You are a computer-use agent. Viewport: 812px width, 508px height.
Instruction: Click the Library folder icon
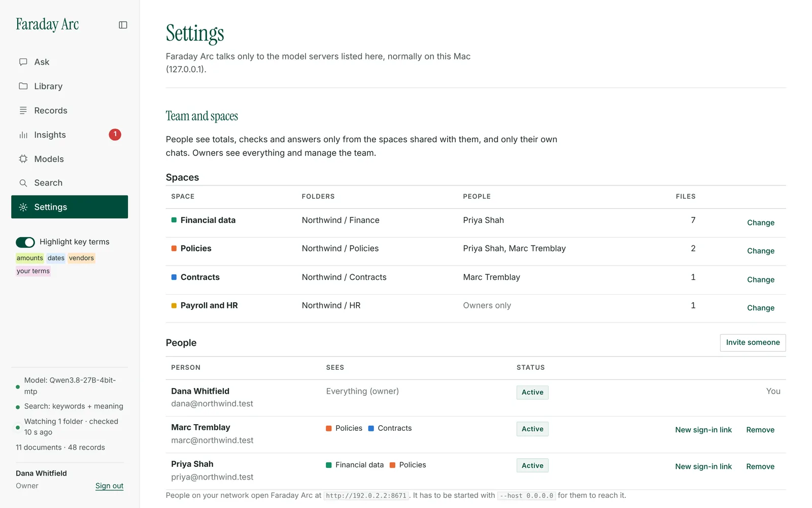coord(23,86)
